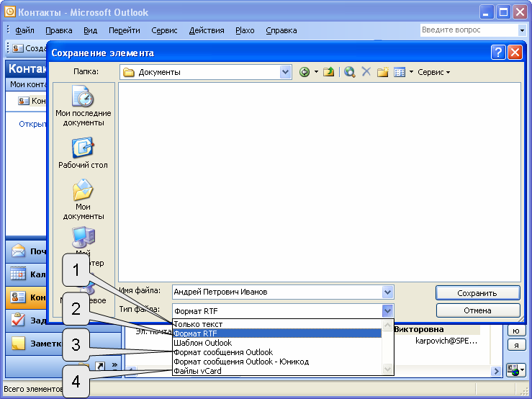
Task: Open Рабочий стол location
Action: click(x=83, y=153)
